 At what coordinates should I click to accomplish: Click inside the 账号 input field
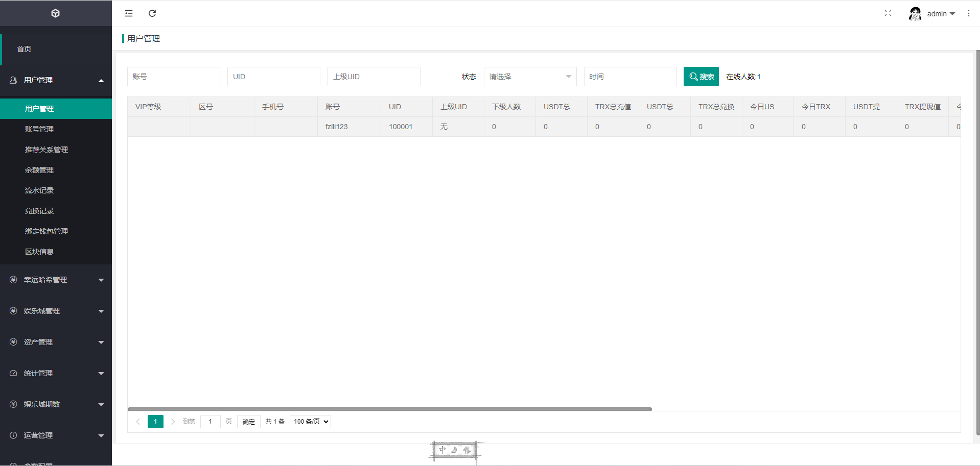coord(173,77)
